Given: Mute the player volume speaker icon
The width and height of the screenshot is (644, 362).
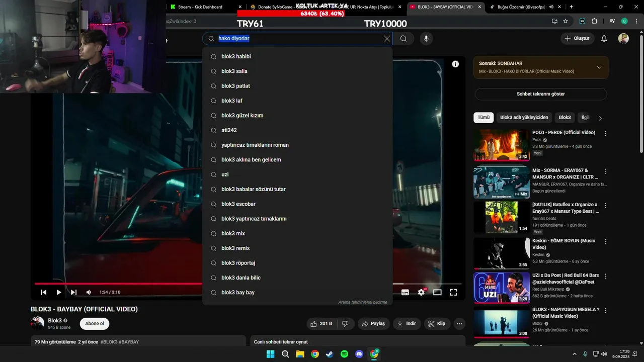Looking at the screenshot, I should pos(89,292).
